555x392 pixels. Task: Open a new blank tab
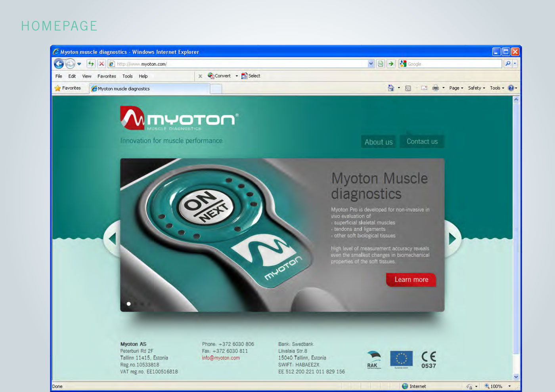pos(216,89)
